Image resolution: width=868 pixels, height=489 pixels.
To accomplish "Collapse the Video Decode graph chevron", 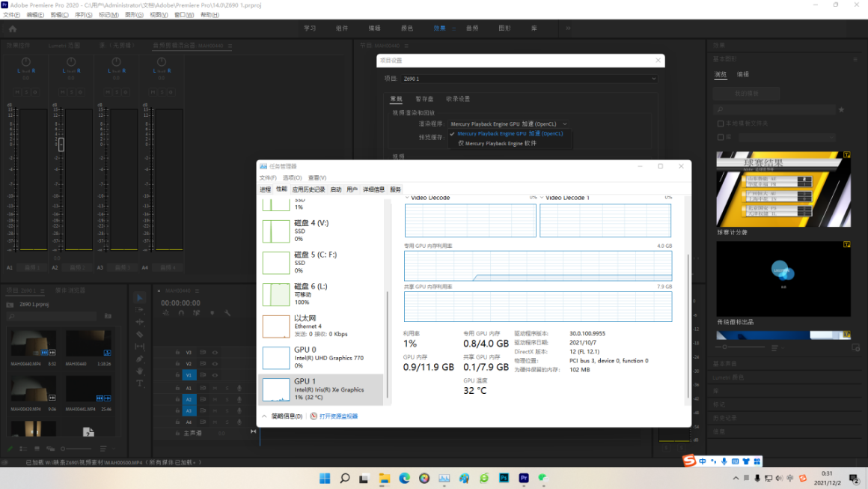I will 407,197.
